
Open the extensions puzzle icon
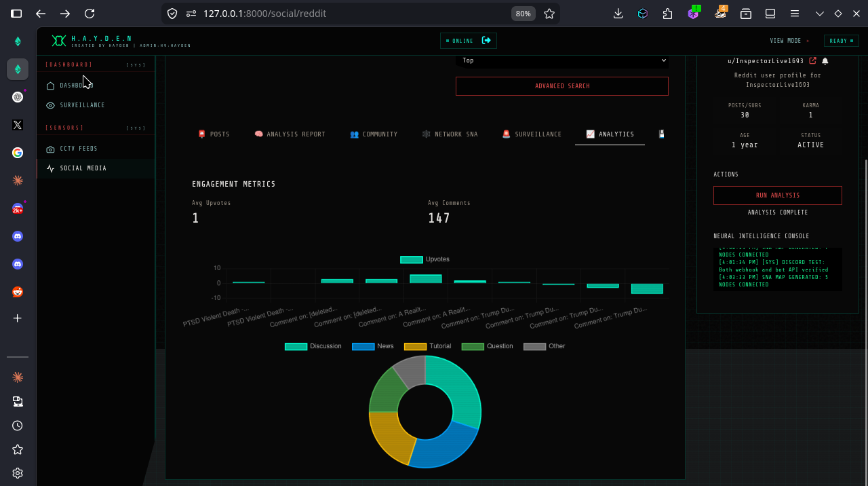tap(668, 14)
